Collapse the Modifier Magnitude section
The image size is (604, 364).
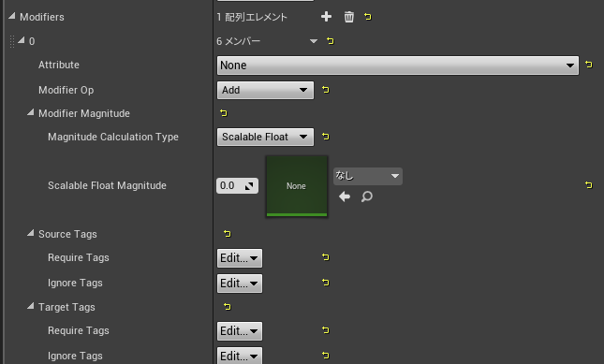(30, 112)
